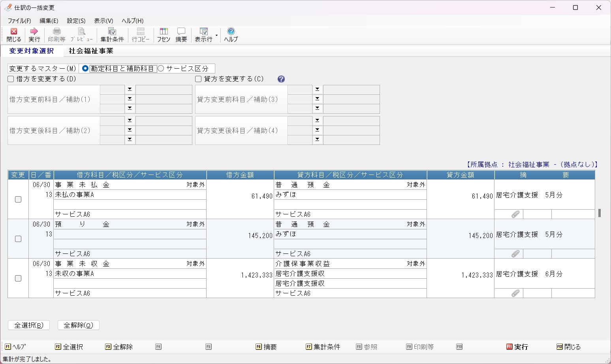Screen dimensions: 611x364
Task: Open the 設定(S) menu
Action: click(x=76, y=21)
